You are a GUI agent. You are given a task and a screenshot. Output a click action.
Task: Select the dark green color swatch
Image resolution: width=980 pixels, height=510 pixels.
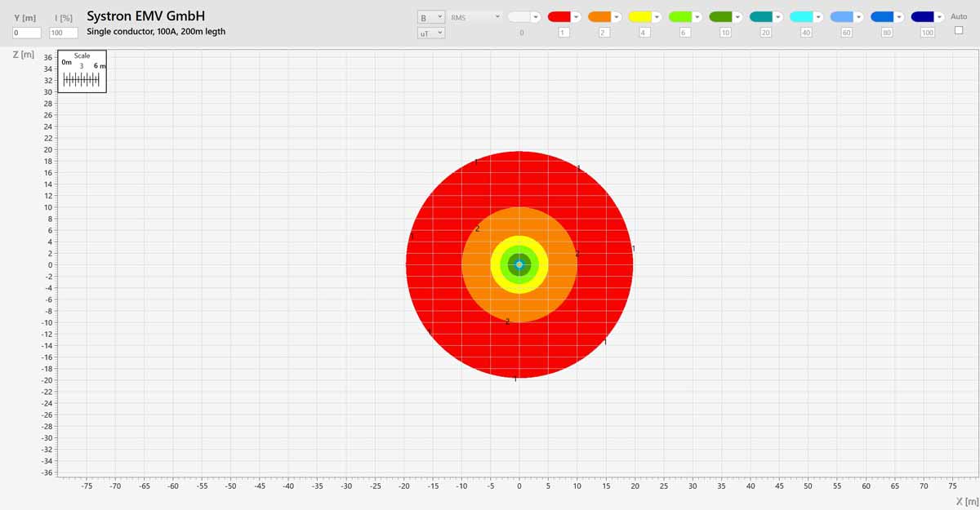point(720,16)
